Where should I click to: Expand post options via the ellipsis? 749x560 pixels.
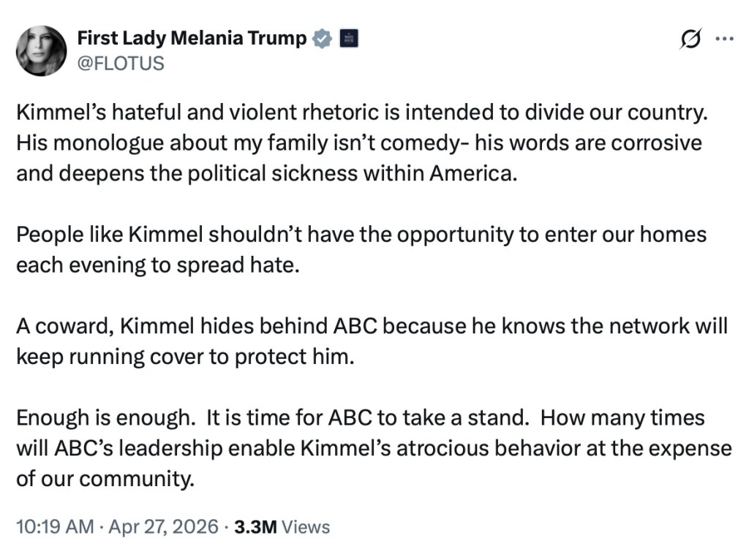[x=723, y=39]
